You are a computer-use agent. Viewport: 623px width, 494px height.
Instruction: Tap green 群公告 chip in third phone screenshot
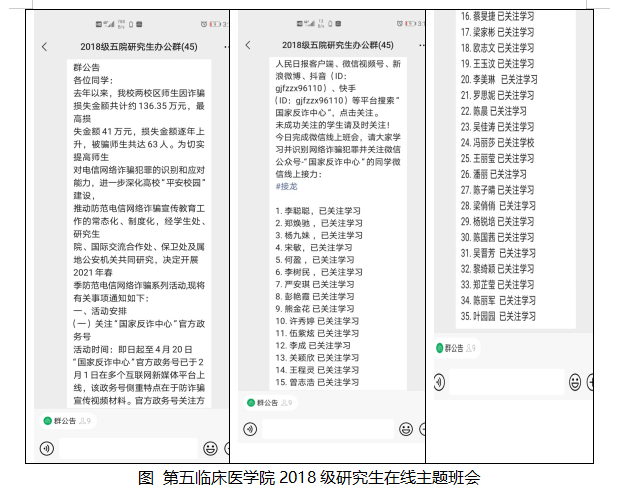pyautogui.click(x=457, y=348)
